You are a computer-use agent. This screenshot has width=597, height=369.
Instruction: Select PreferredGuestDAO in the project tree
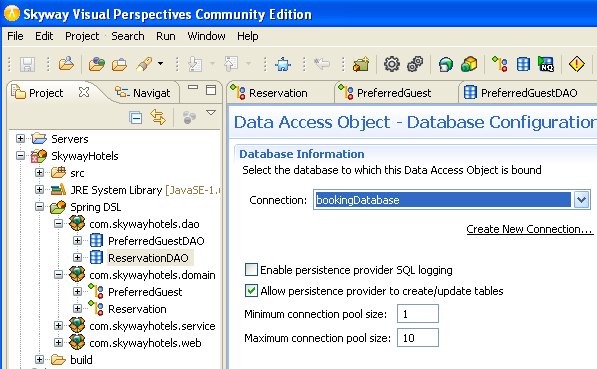pos(156,241)
